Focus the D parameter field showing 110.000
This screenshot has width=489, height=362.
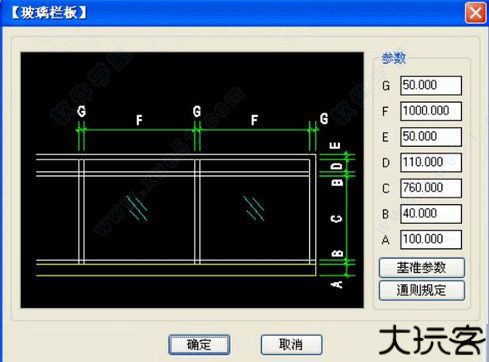click(x=431, y=162)
